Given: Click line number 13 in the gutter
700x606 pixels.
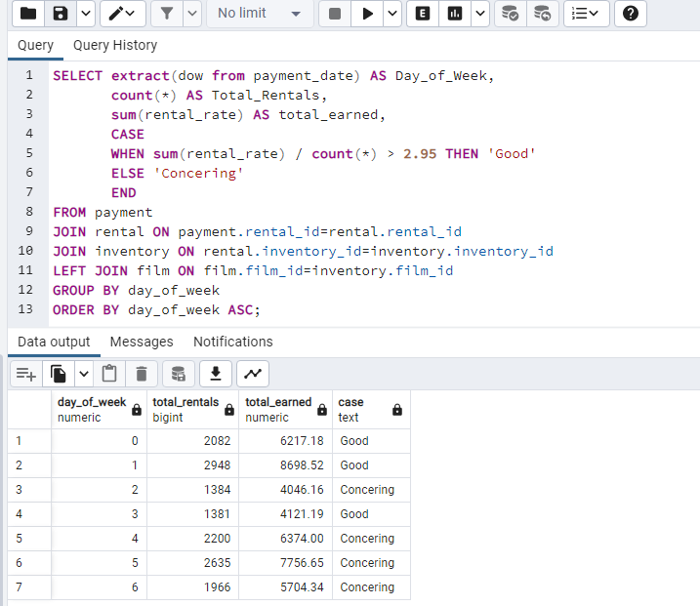Looking at the screenshot, I should point(25,309).
